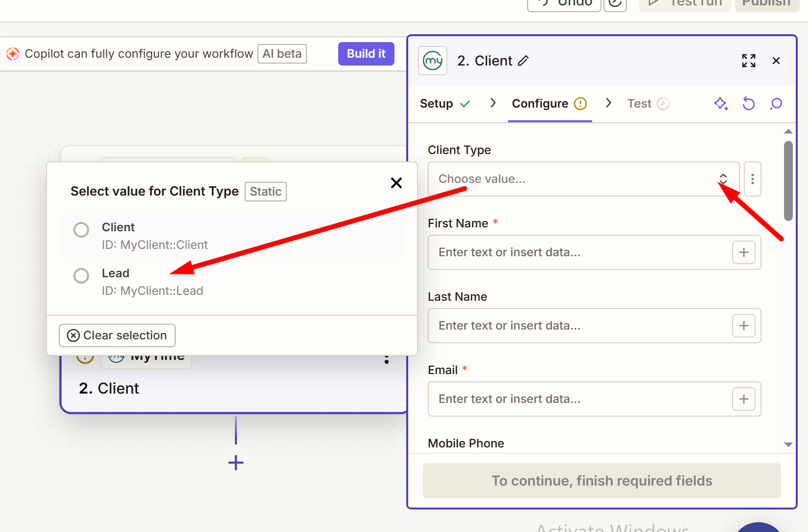This screenshot has height=532, width=808.
Task: Click the Client Type dropdown up-down arrows
Action: (x=723, y=179)
